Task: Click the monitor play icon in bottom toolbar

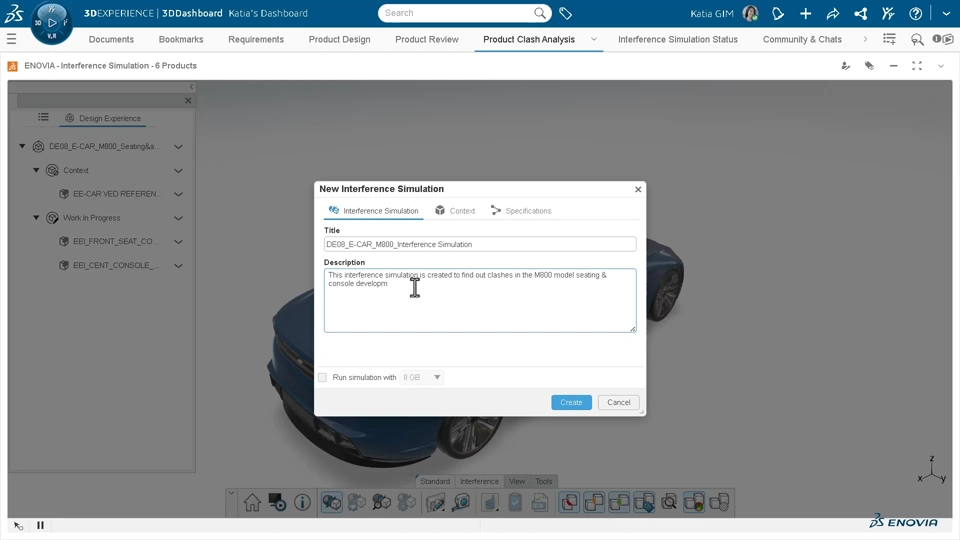Action: click(x=277, y=503)
